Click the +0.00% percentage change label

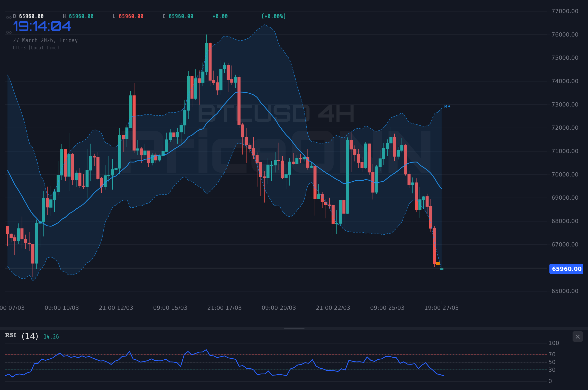273,16
